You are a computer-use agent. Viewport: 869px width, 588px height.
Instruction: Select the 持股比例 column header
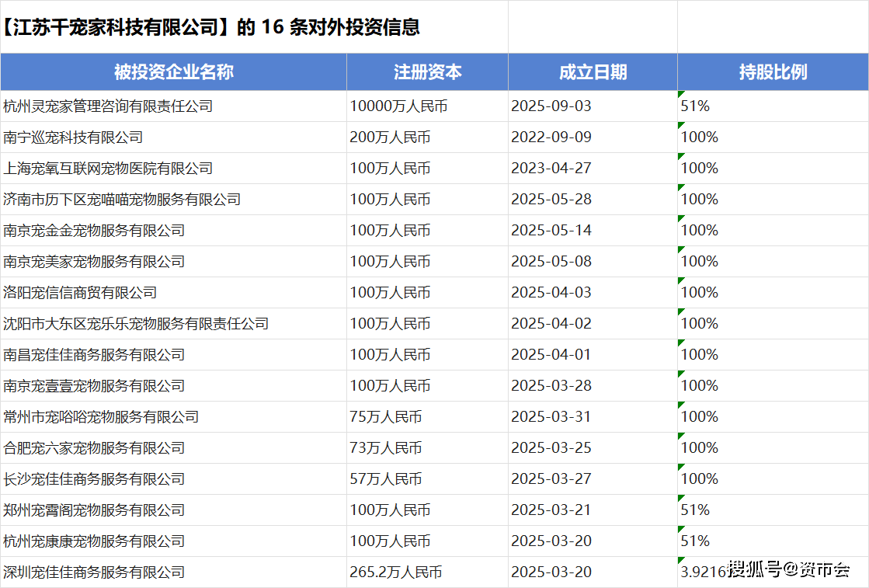click(x=773, y=72)
